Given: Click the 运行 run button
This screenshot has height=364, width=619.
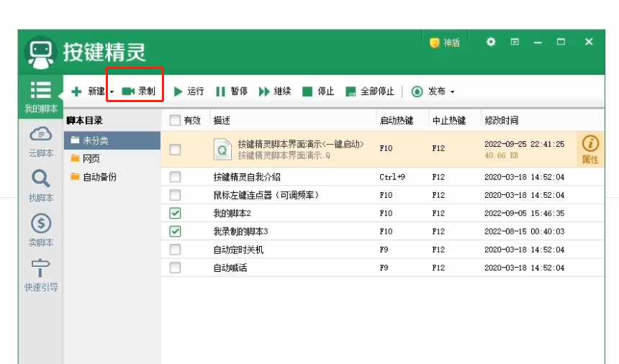Looking at the screenshot, I should point(189,91).
